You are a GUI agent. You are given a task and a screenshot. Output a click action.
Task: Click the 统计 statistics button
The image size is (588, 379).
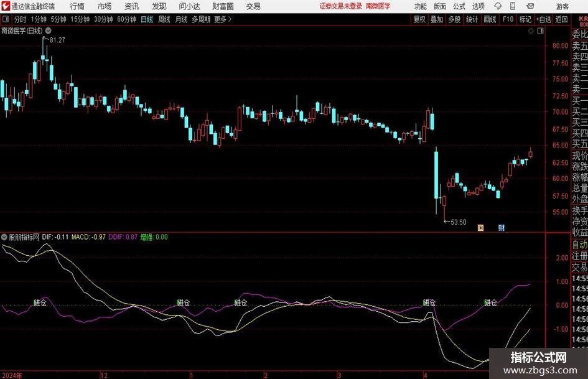coord(472,19)
